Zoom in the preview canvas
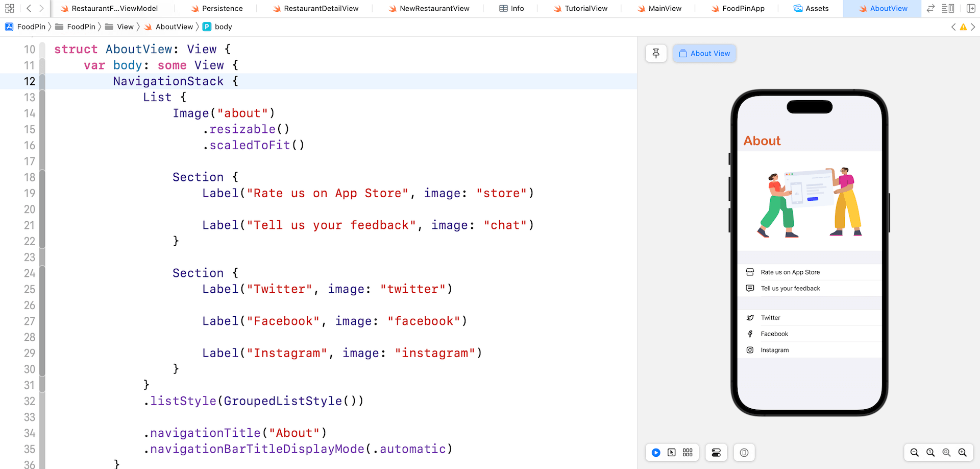The height and width of the screenshot is (469, 980). 963,453
